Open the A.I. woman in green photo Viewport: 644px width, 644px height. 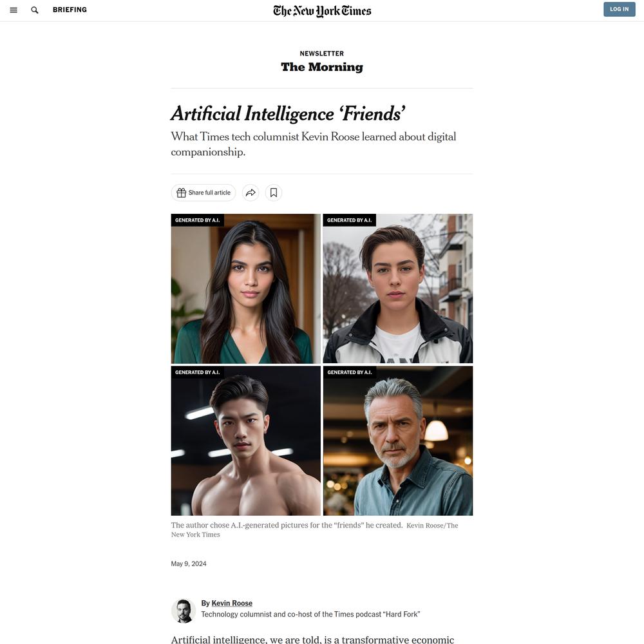coord(245,289)
